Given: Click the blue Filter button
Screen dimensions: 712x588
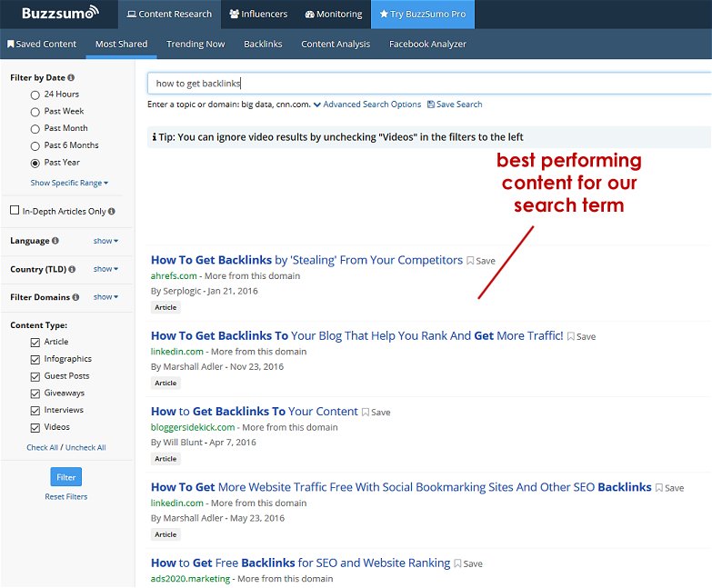Looking at the screenshot, I should point(65,477).
